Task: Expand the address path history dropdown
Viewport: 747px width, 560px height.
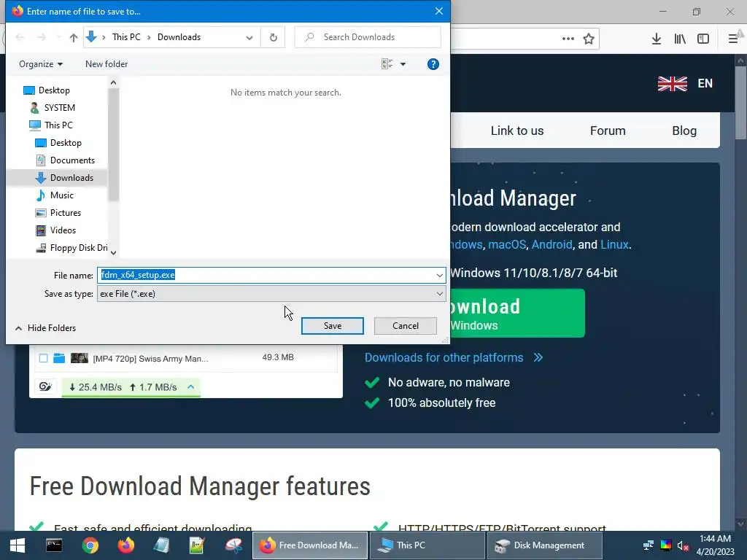Action: tap(249, 38)
